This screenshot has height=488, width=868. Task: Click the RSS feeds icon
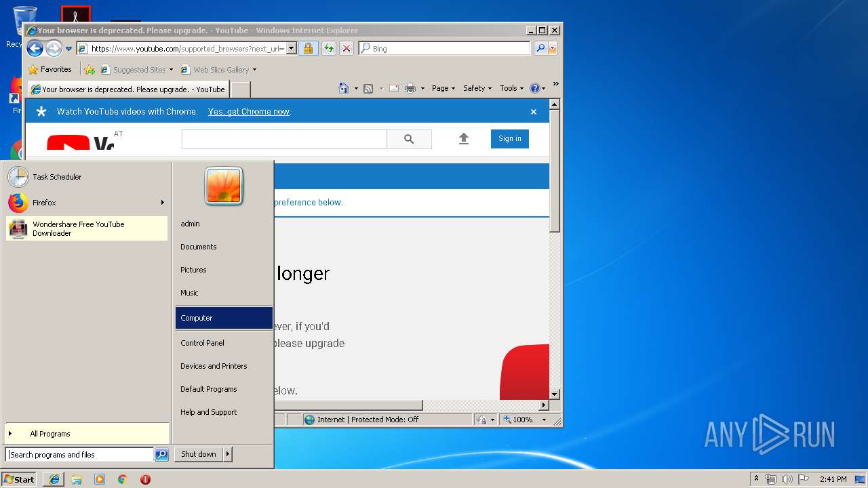click(x=368, y=88)
